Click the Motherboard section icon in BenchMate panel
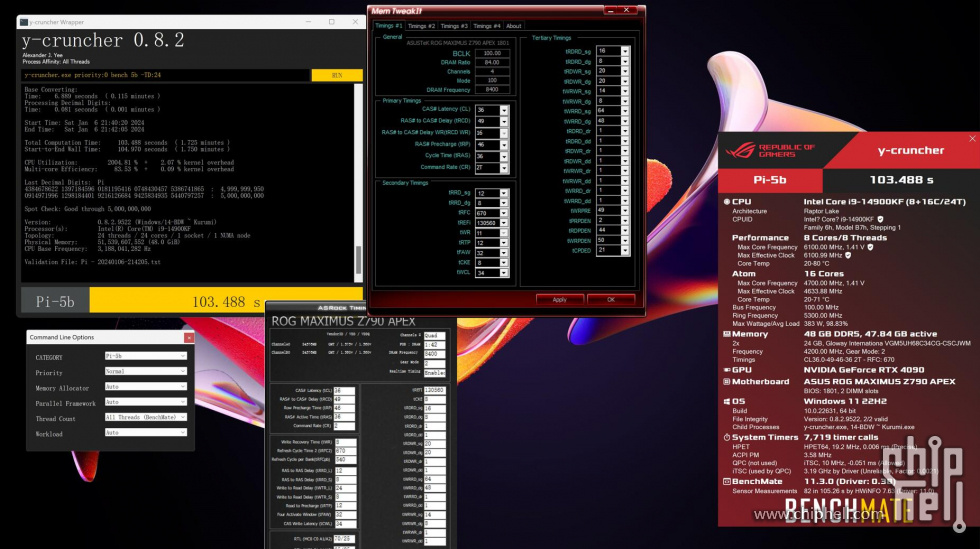Image resolution: width=980 pixels, height=549 pixels. point(727,381)
